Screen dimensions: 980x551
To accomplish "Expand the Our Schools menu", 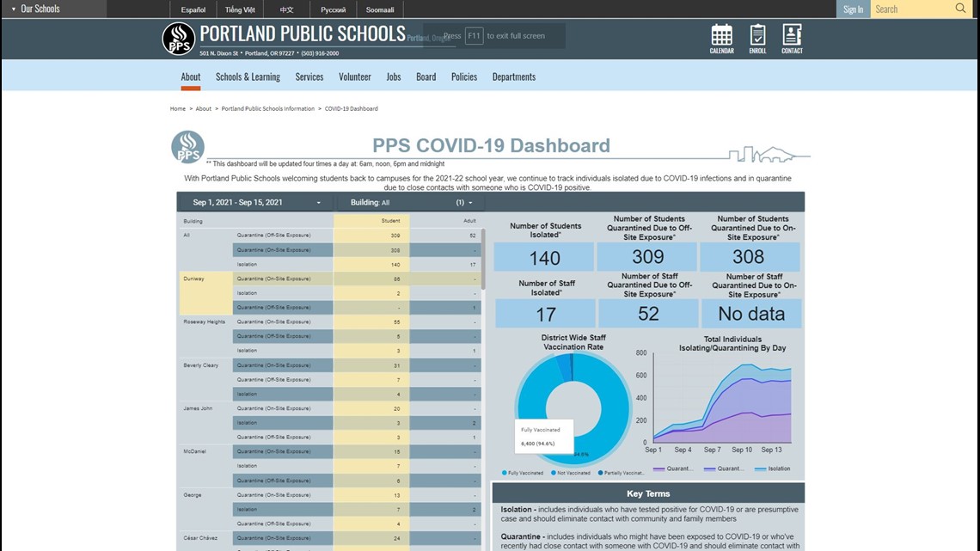I will (x=35, y=9).
